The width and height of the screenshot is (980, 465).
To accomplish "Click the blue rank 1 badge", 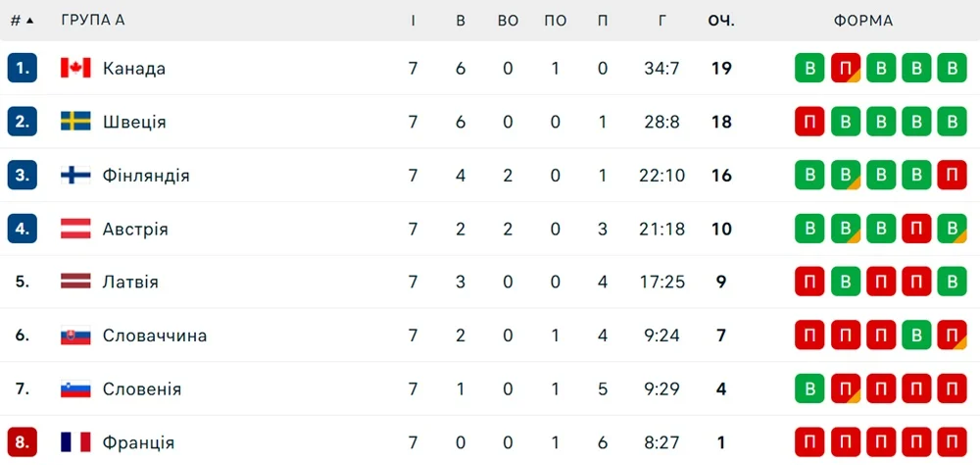I will pos(23,69).
